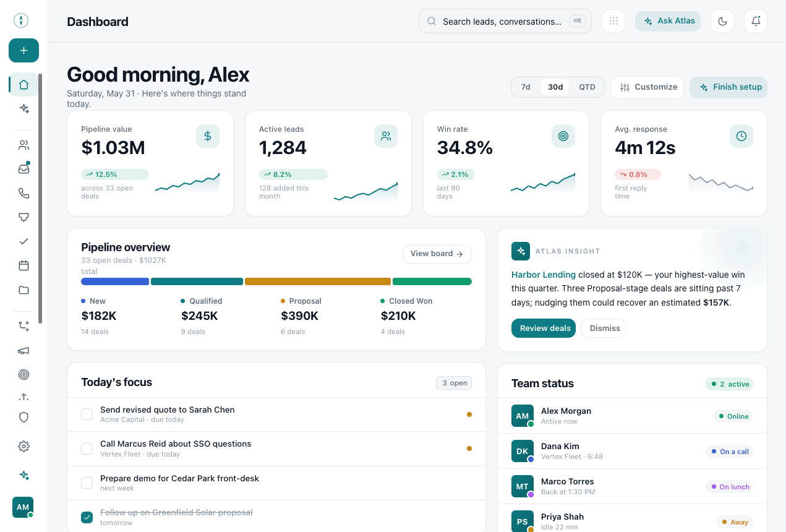Click the target icon on Win rate card
Image resolution: width=786 pixels, height=532 pixels.
click(563, 136)
